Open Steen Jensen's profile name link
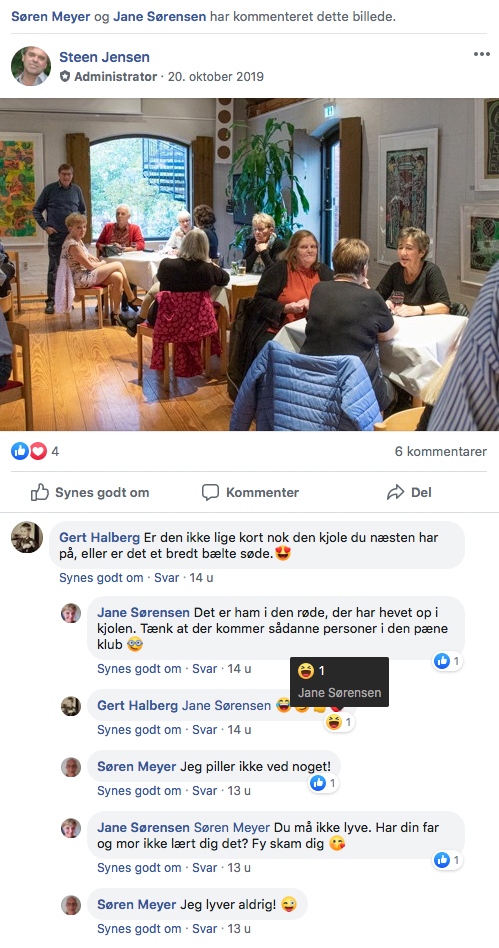This screenshot has height=948, width=499. tap(104, 57)
